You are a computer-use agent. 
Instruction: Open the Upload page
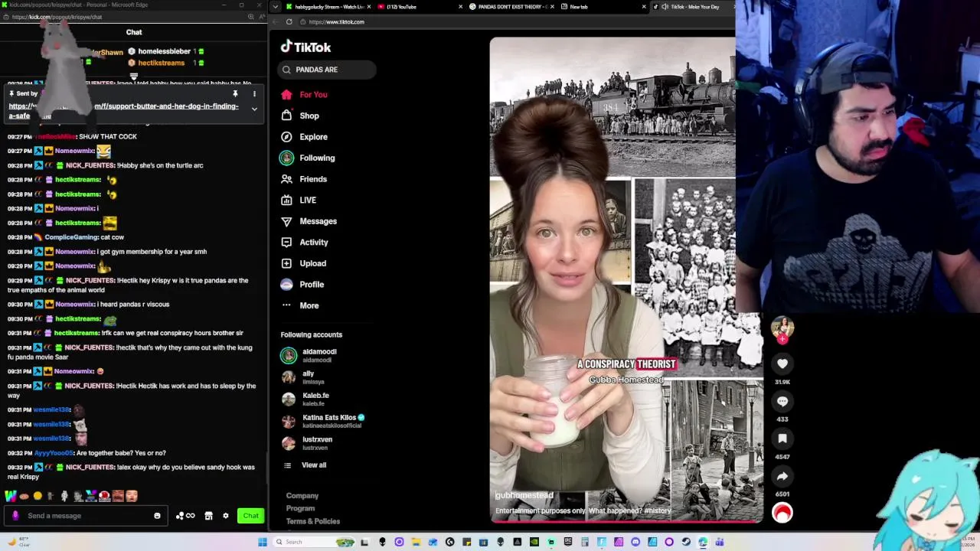click(312, 263)
